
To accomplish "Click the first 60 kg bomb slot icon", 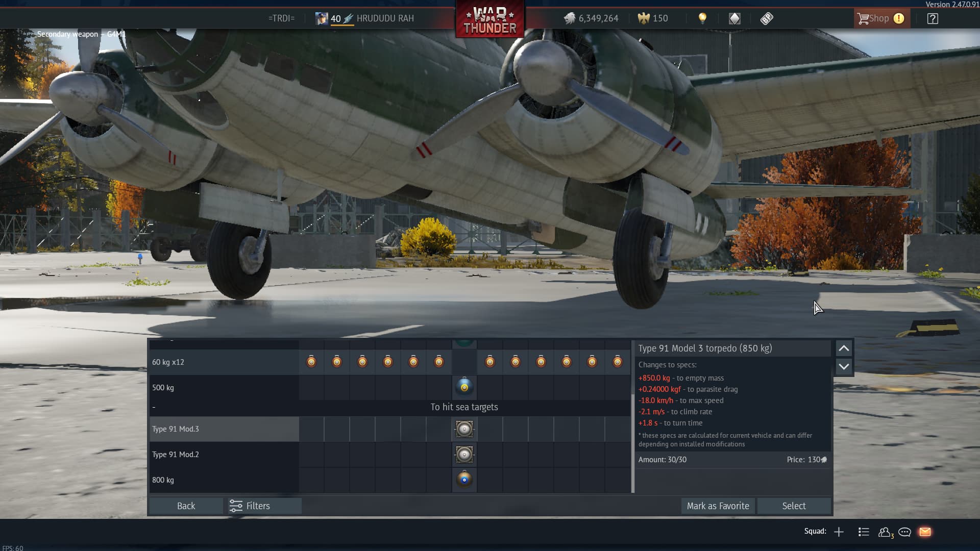I will [311, 362].
